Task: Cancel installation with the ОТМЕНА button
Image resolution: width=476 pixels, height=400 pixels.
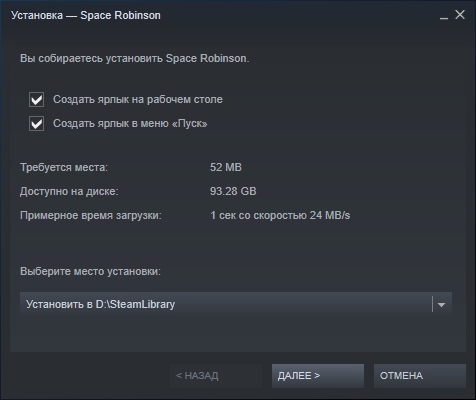Action: pyautogui.click(x=420, y=376)
